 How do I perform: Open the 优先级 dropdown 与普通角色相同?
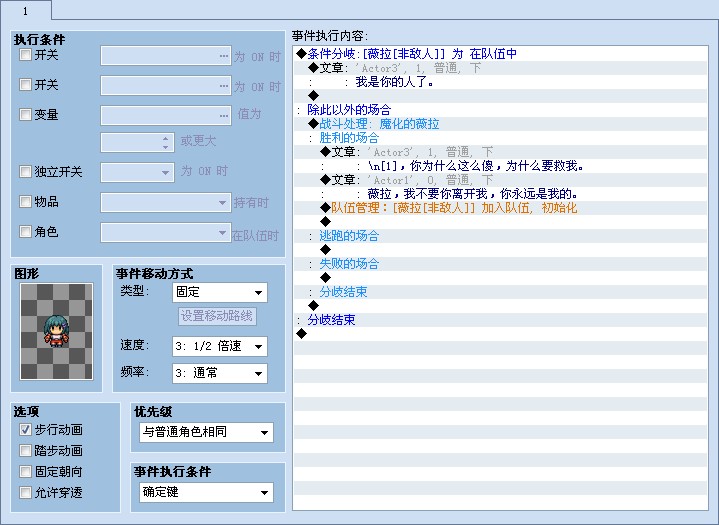pos(206,432)
